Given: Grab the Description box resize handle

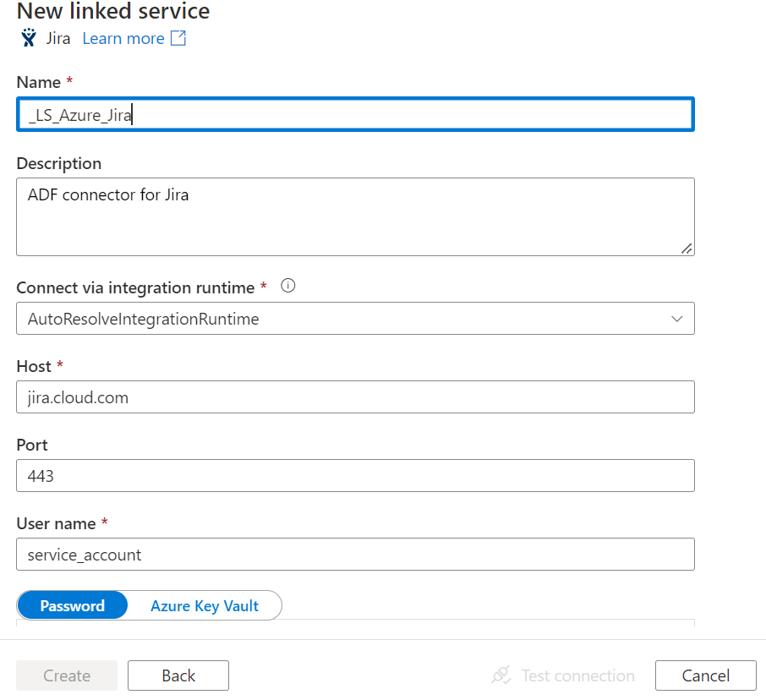Looking at the screenshot, I should pos(687,249).
